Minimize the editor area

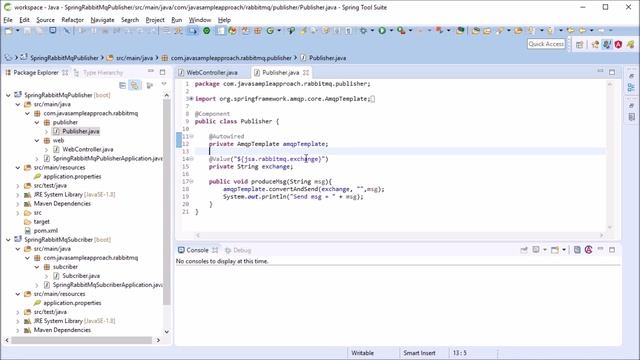click(x=600, y=71)
